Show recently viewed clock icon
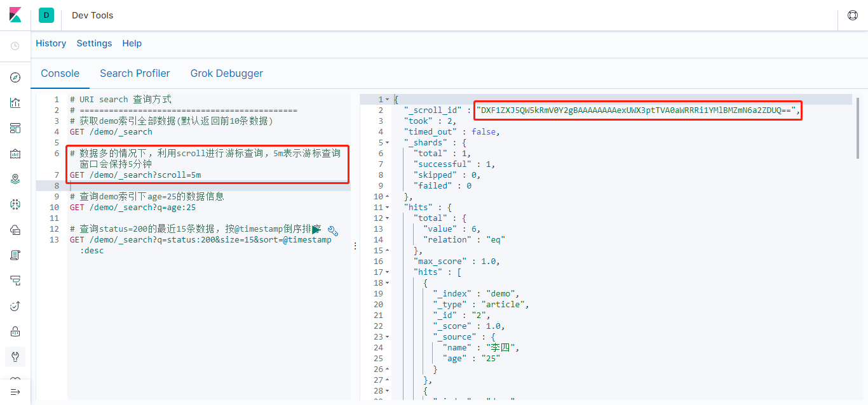This screenshot has width=868, height=405. click(x=15, y=46)
